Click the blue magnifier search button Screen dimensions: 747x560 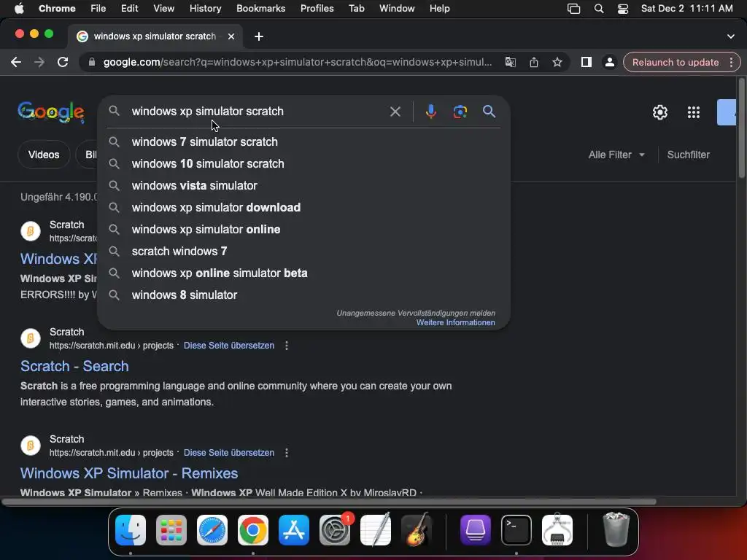(x=489, y=112)
